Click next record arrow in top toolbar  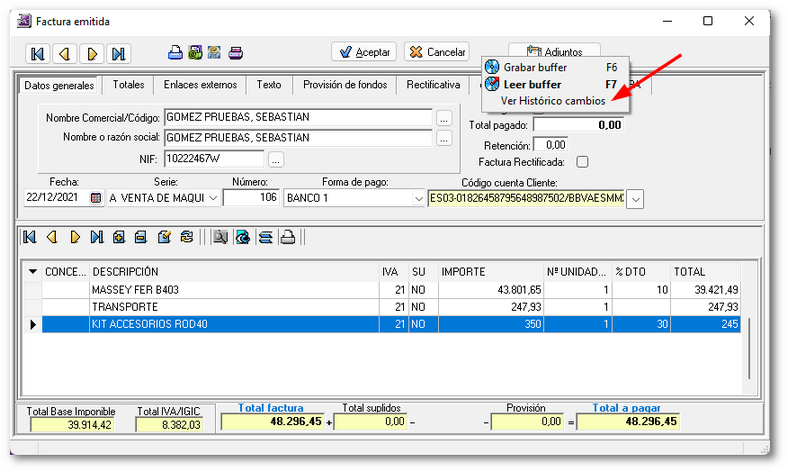(92, 53)
